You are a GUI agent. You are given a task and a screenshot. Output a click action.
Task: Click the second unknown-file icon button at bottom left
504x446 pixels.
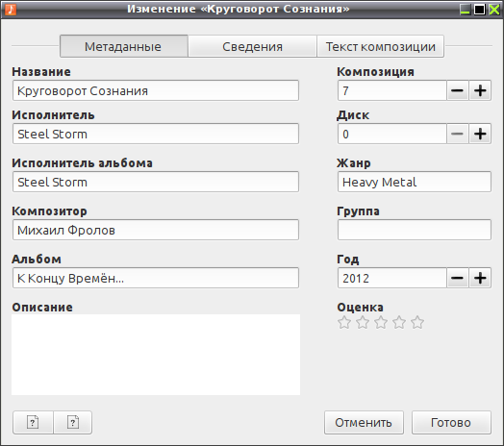(x=73, y=422)
